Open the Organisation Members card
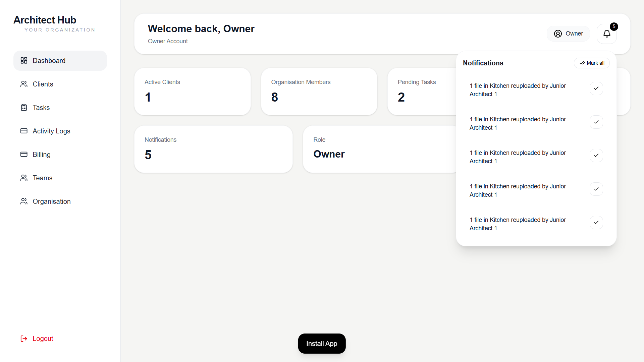Image resolution: width=644 pixels, height=362 pixels. (319, 92)
